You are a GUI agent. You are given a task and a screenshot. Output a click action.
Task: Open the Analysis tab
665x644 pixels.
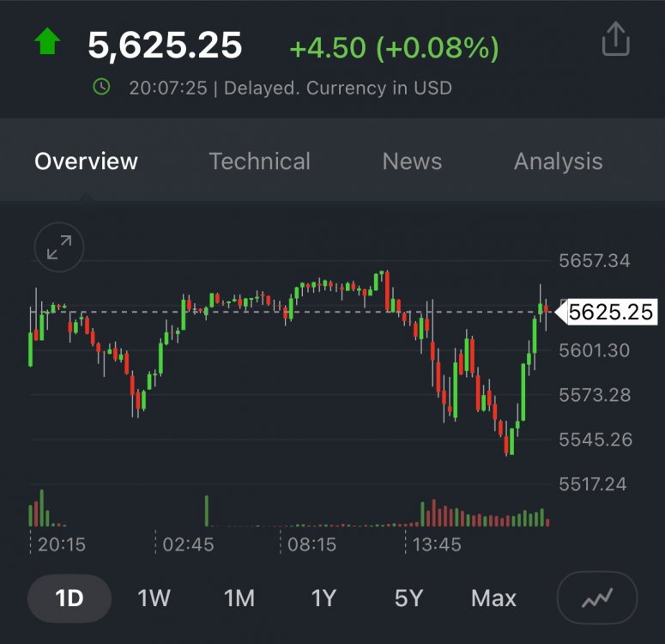click(558, 161)
